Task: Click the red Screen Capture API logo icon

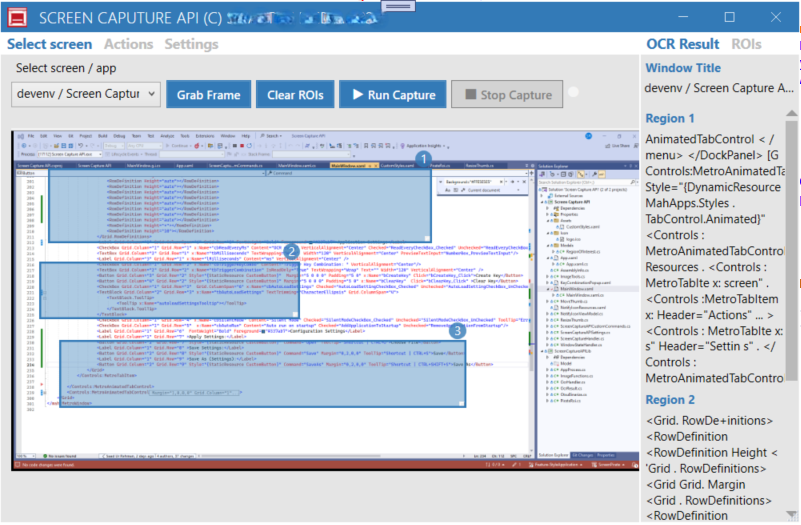Action: 17,17
